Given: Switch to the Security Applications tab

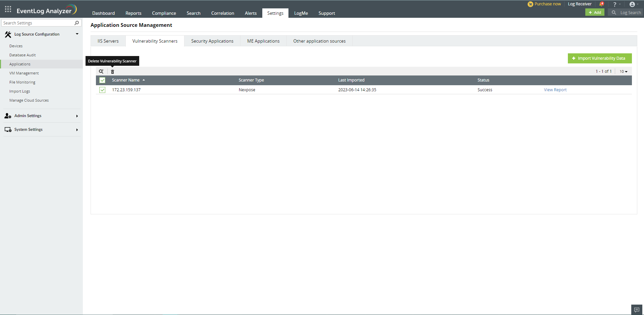Looking at the screenshot, I should [212, 41].
